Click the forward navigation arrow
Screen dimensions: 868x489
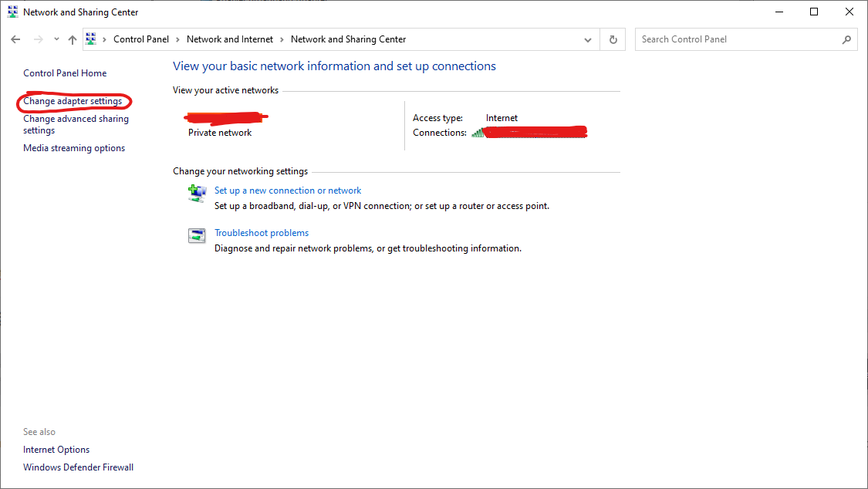pyautogui.click(x=39, y=39)
